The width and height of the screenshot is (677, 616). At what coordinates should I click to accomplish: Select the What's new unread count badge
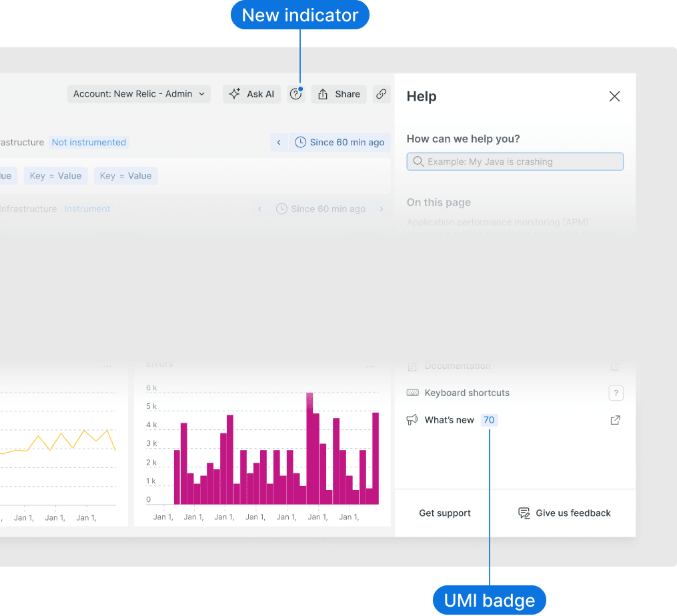pyautogui.click(x=489, y=419)
